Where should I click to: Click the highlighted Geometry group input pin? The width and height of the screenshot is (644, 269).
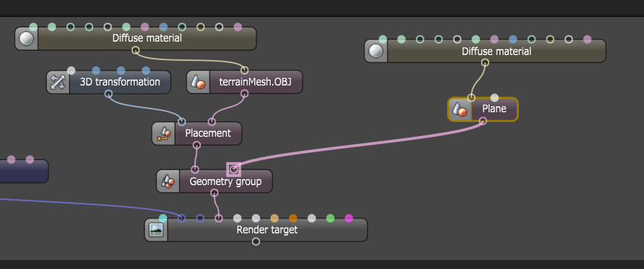pos(234,169)
